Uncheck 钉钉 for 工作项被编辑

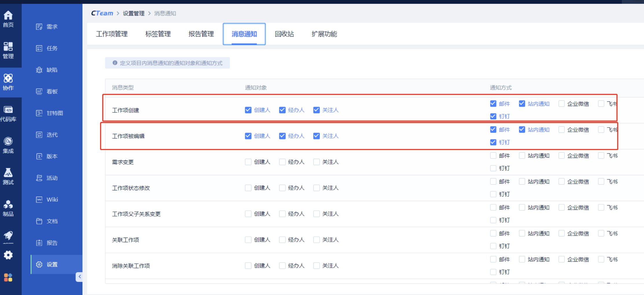[493, 142]
